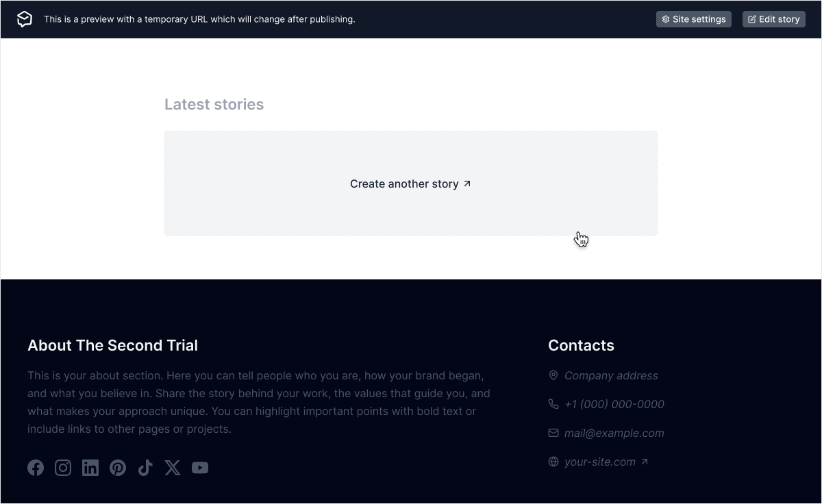The height and width of the screenshot is (504, 822).
Task: Click the YouTube icon
Action: point(200,468)
